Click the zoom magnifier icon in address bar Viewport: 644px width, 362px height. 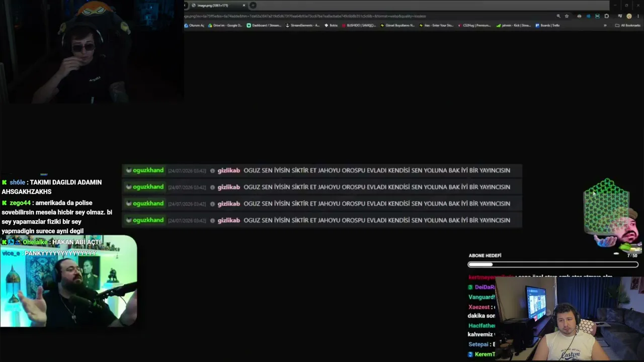point(558,16)
